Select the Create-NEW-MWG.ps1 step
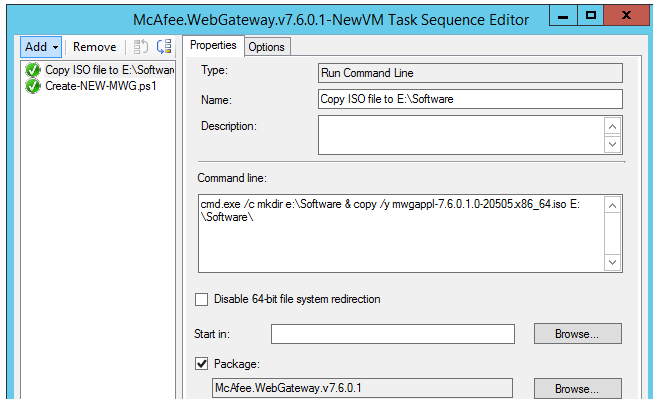This screenshot has width=653, height=399. tap(101, 86)
